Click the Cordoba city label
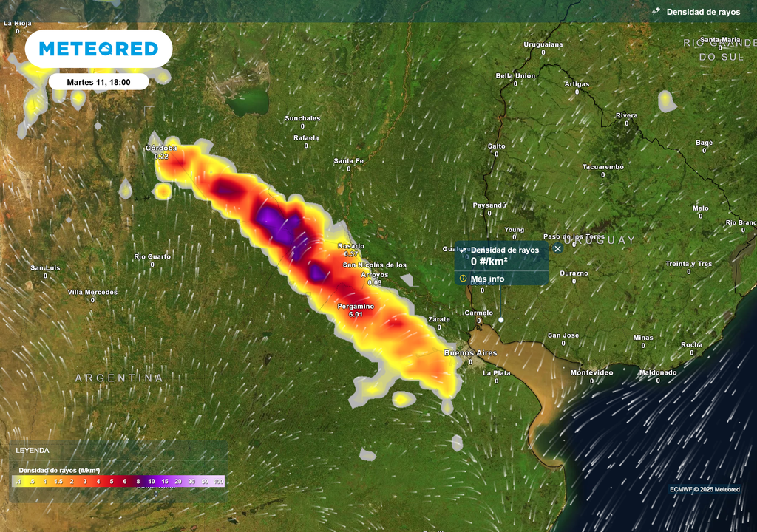Screen dimensions: 757x532 (x=161, y=148)
